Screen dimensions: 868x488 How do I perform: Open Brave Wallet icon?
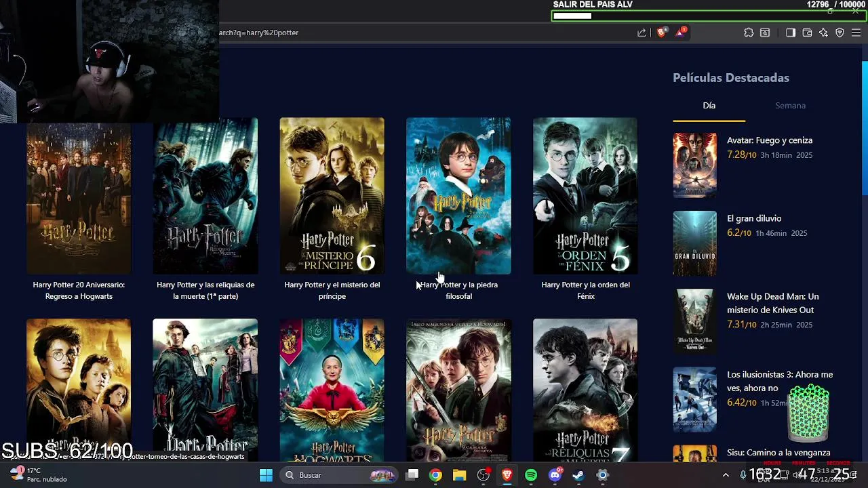click(x=807, y=33)
